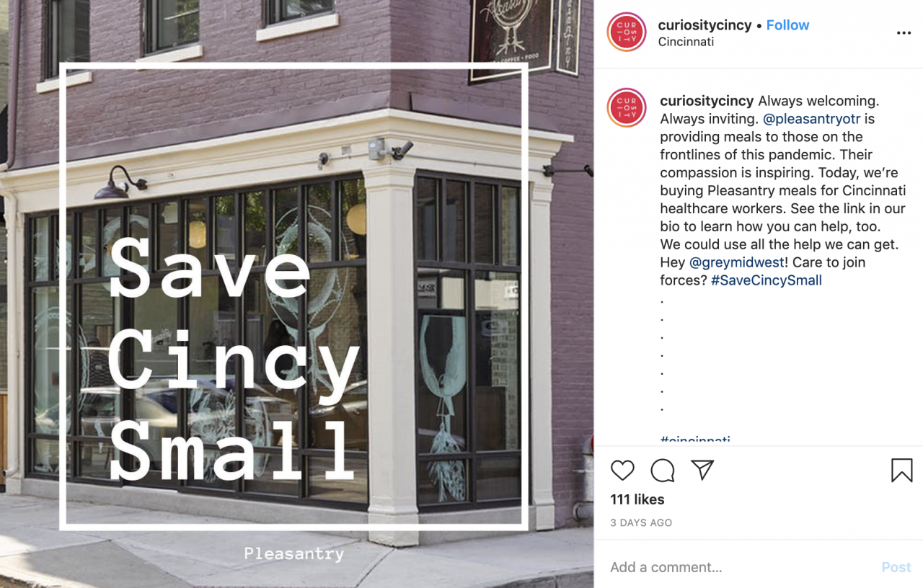This screenshot has width=923, height=588.
Task: Open the three-dot more options menu
Action: [x=904, y=33]
